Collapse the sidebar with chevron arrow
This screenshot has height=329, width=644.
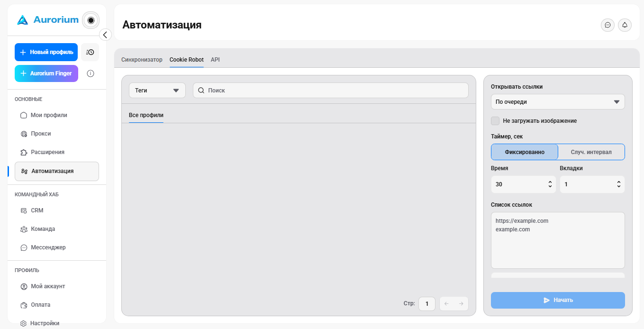105,35
